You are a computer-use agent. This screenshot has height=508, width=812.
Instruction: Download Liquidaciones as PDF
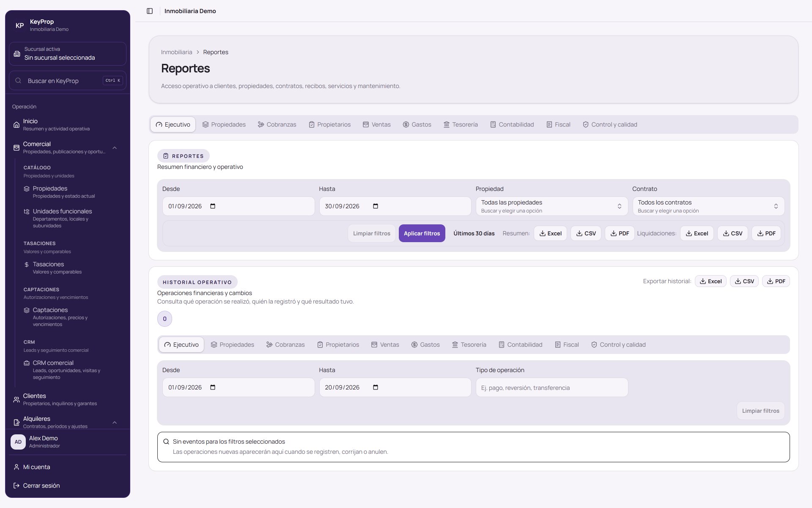[x=766, y=233]
